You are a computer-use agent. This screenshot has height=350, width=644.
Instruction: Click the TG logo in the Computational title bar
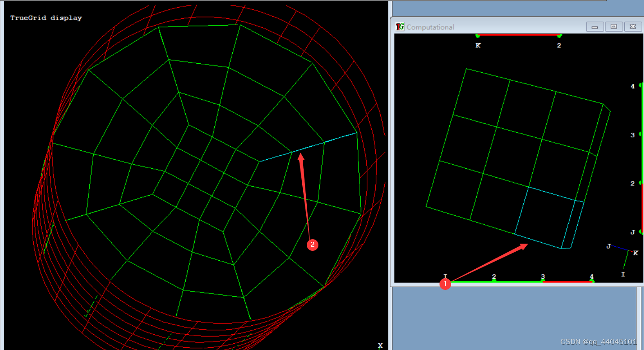[399, 26]
